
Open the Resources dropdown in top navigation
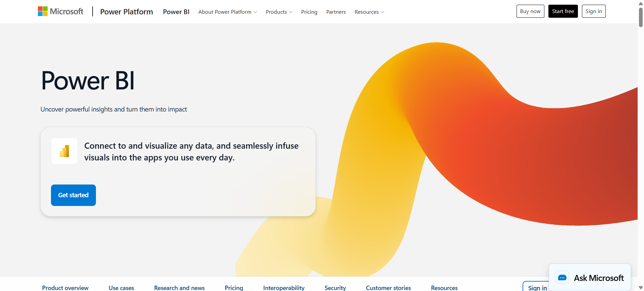tap(369, 12)
